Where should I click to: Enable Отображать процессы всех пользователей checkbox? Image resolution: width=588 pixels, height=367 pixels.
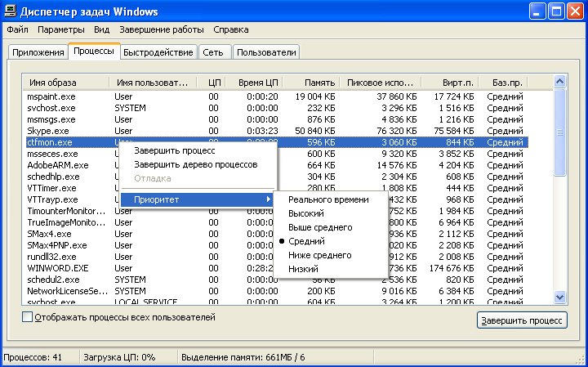pyautogui.click(x=28, y=317)
